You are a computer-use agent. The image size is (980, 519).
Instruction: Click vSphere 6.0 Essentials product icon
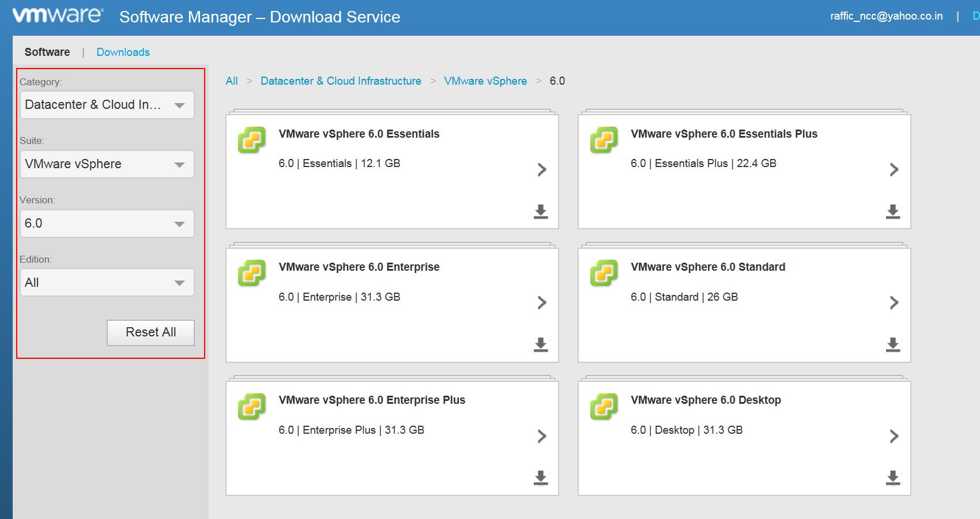pos(252,140)
